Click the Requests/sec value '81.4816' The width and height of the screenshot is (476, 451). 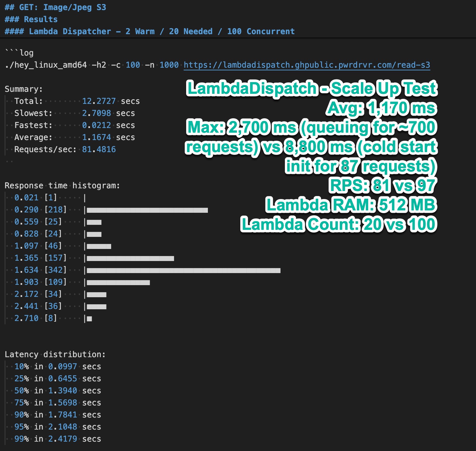click(99, 149)
